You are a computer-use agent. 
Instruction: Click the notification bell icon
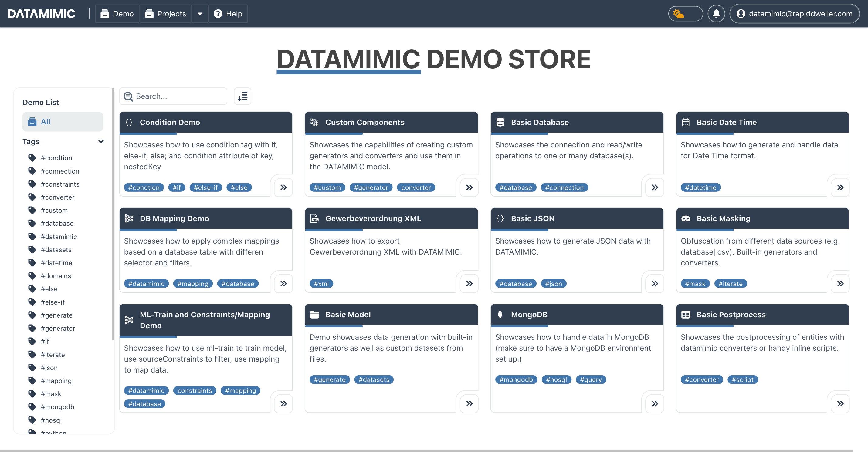(716, 13)
